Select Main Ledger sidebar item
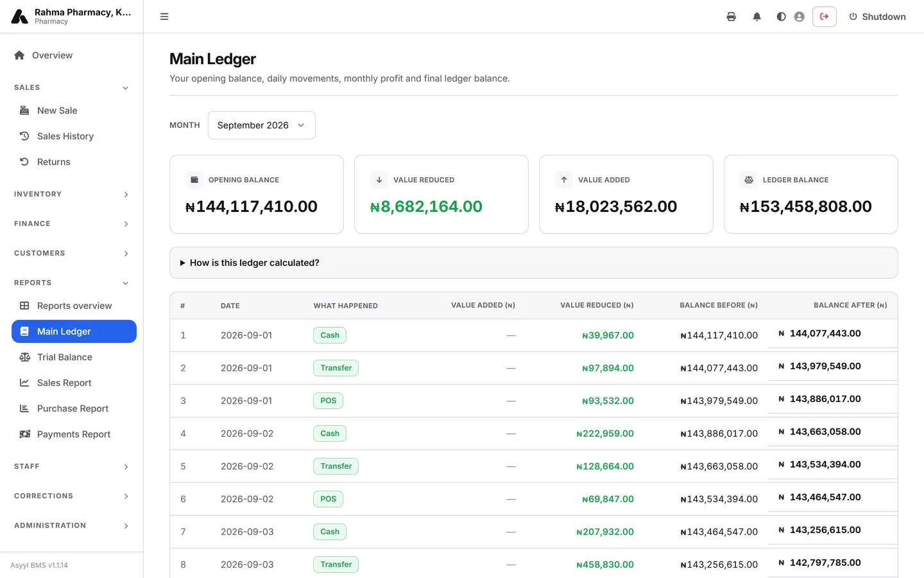Image resolution: width=924 pixels, height=578 pixels. tap(74, 331)
